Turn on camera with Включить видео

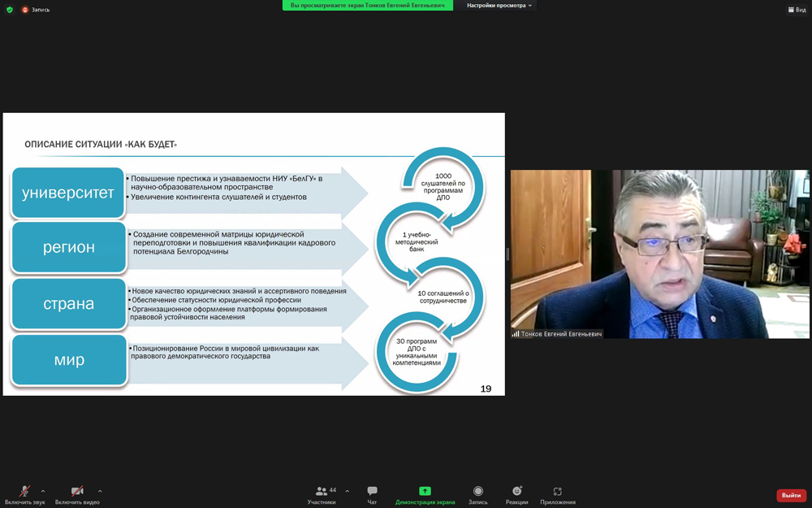click(77, 495)
